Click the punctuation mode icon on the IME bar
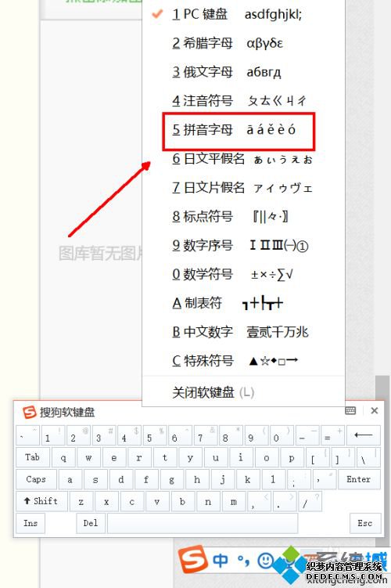Image resolution: width=391 pixels, height=588 pixels. coord(244,561)
